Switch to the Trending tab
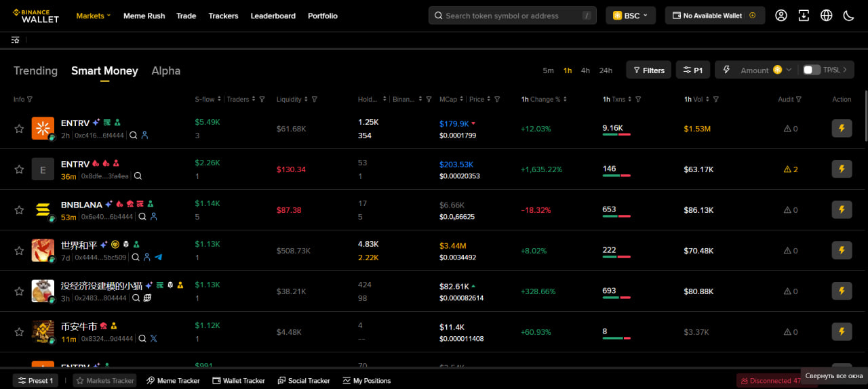Image resolution: width=868 pixels, height=389 pixels. tap(35, 70)
